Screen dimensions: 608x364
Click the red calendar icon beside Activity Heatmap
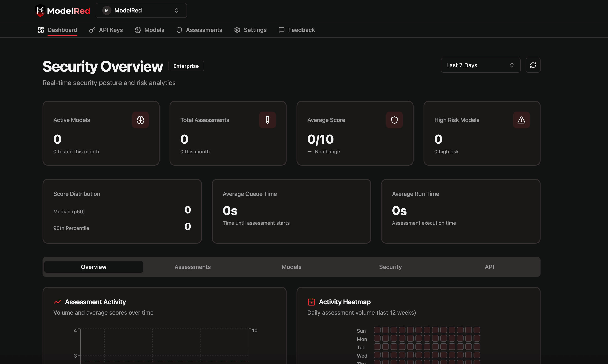pyautogui.click(x=311, y=302)
